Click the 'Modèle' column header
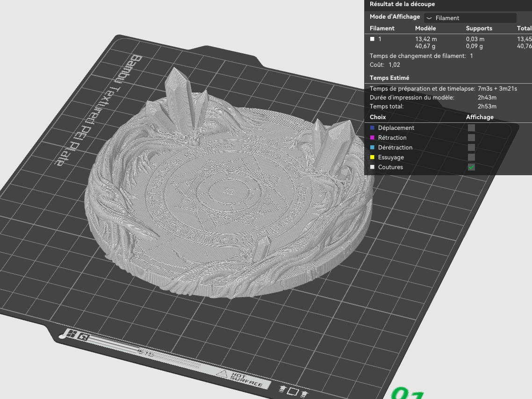The width and height of the screenshot is (532, 399). (425, 28)
